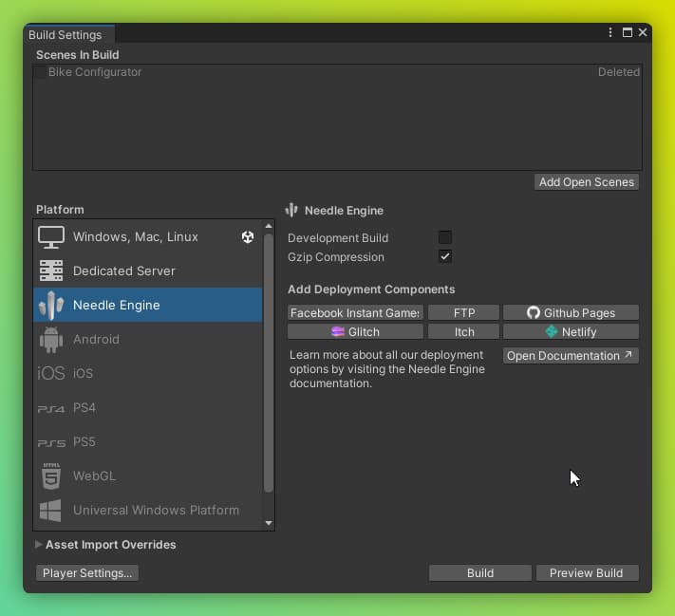Click the Windows, Mac, Linux monitor icon

(51, 236)
